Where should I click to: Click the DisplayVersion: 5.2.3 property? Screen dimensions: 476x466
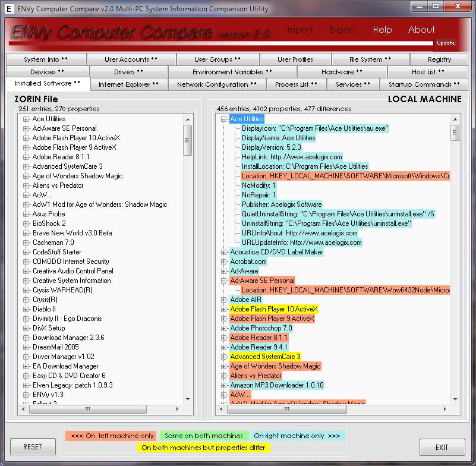(x=272, y=147)
